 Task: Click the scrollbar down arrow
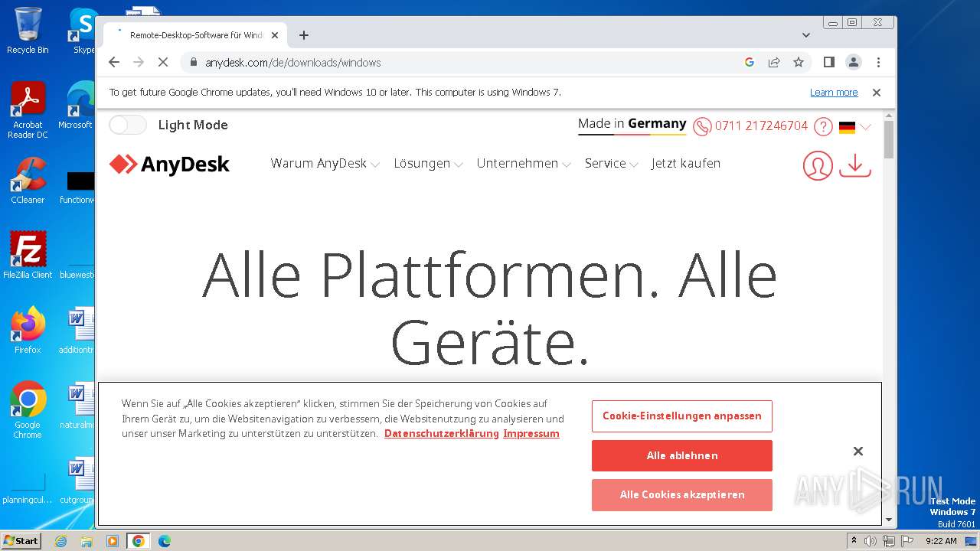pyautogui.click(x=889, y=520)
